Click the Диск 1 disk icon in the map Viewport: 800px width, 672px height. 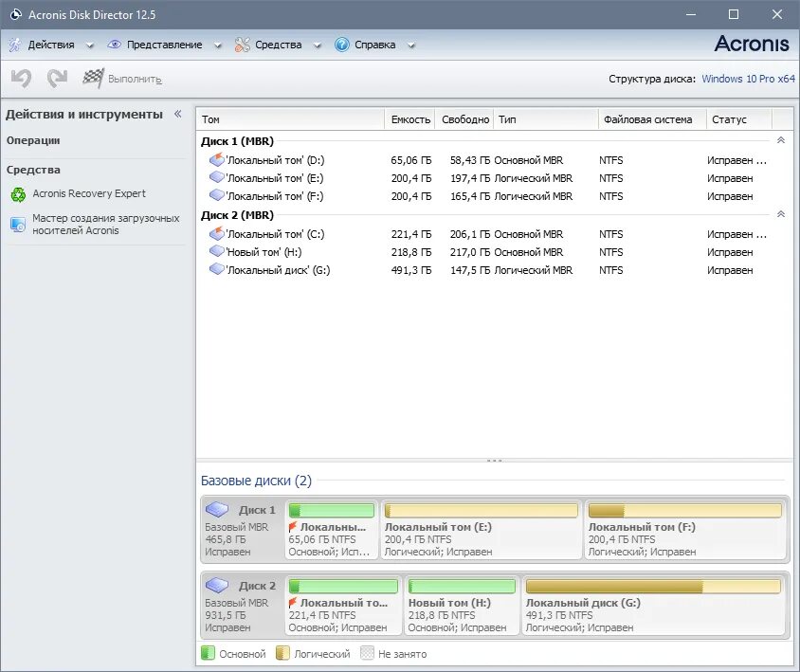point(217,509)
